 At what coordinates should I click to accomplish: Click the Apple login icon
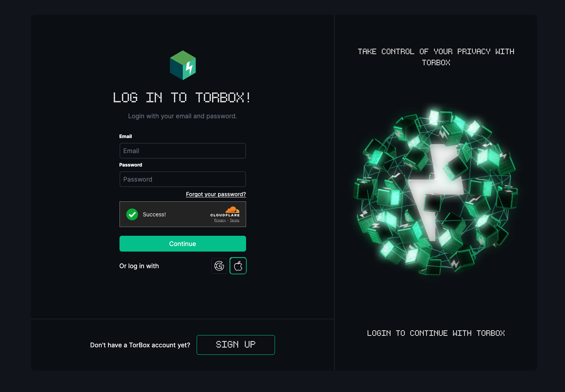point(238,266)
